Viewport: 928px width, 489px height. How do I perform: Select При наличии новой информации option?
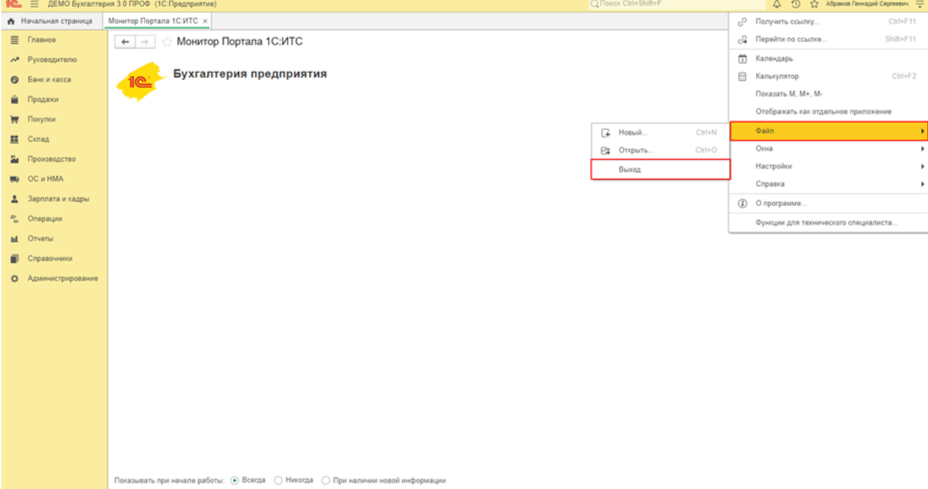point(326,480)
